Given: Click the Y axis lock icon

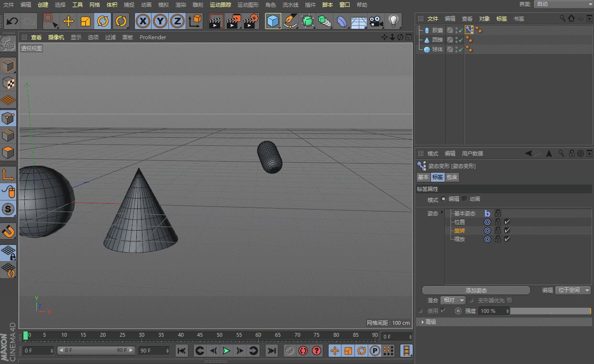Looking at the screenshot, I should pyautogui.click(x=160, y=21).
